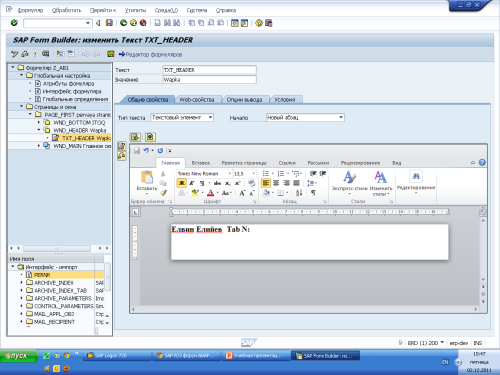Open the text type dropdown
Viewport: 500px width, 375px height.
(210, 117)
